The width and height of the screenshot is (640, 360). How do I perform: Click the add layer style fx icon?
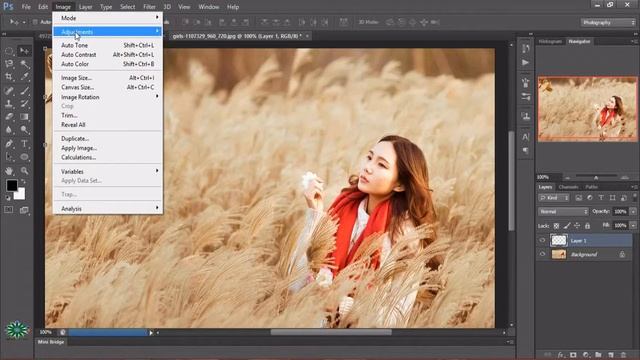561,355
